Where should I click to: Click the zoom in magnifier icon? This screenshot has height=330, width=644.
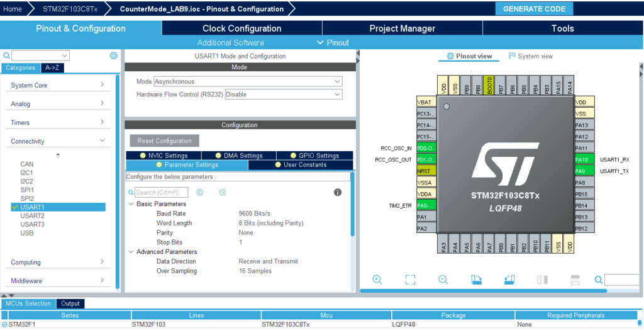click(377, 280)
